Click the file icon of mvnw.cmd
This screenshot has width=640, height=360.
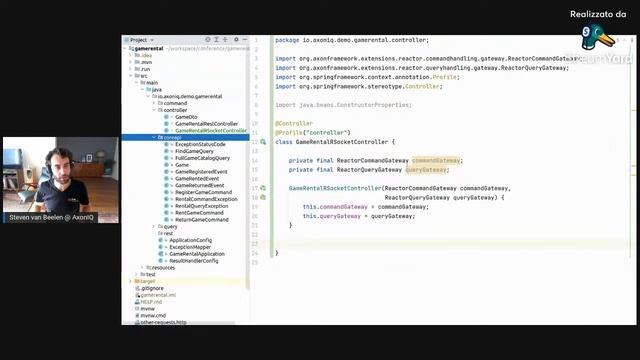point(137,316)
